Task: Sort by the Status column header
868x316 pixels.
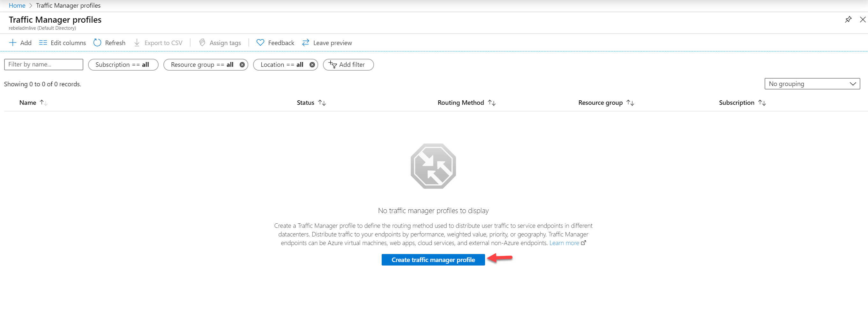Action: (305, 103)
